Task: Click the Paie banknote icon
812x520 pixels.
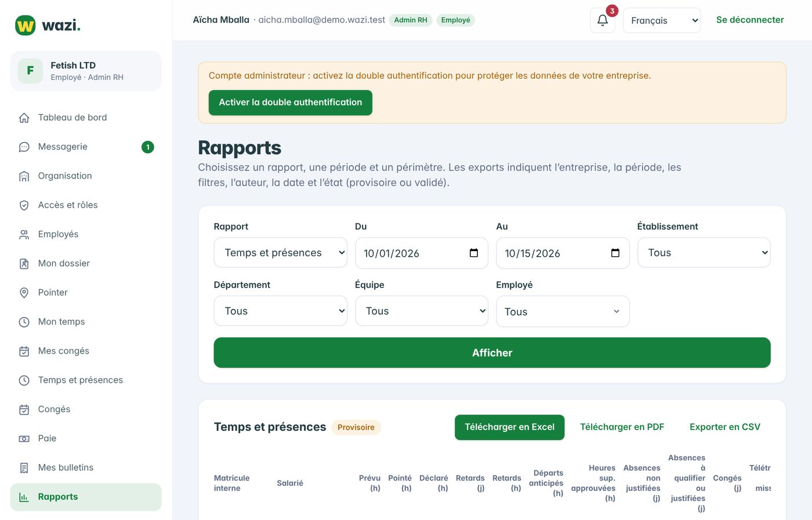Action: [24, 439]
